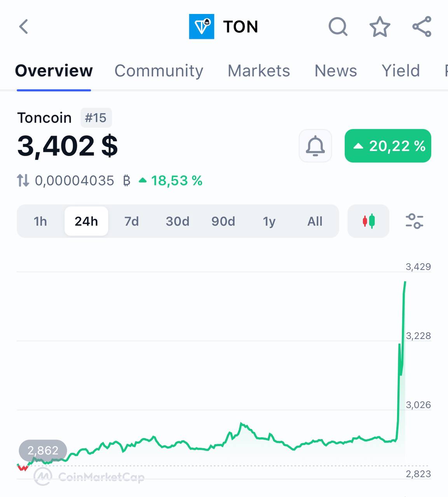Switch to the News tab

pos(336,71)
